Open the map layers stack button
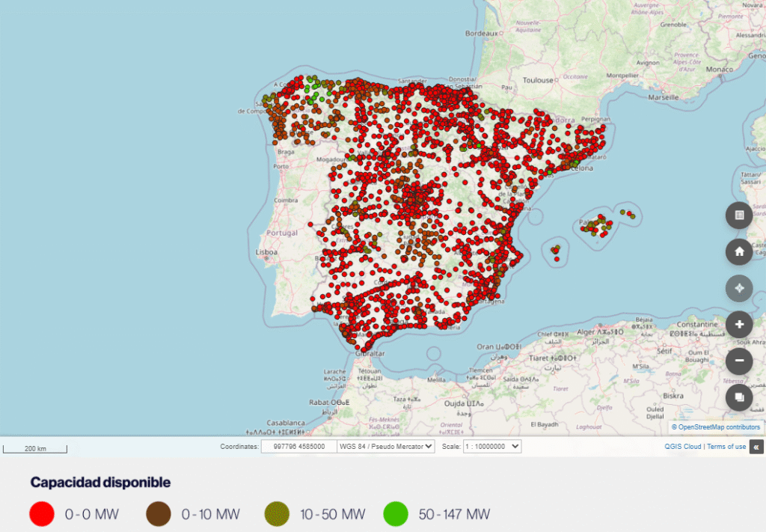Image resolution: width=766 pixels, height=532 pixels. [739, 397]
